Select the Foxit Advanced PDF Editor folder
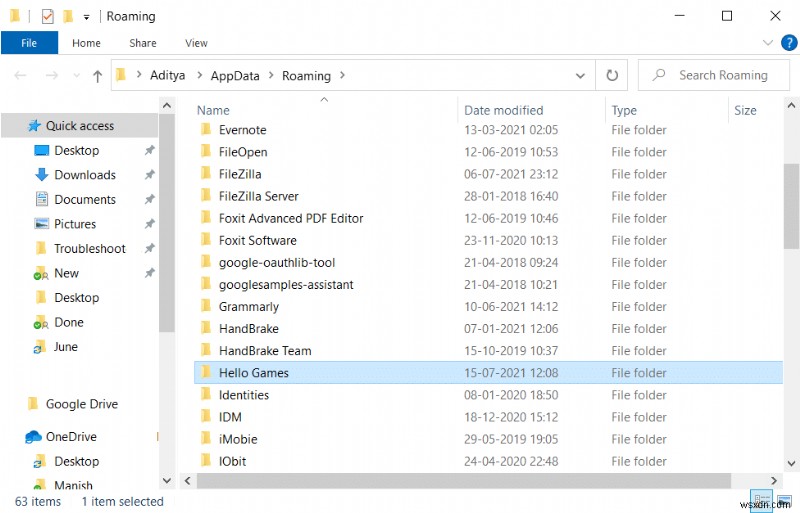The height and width of the screenshot is (513, 800). tap(291, 218)
